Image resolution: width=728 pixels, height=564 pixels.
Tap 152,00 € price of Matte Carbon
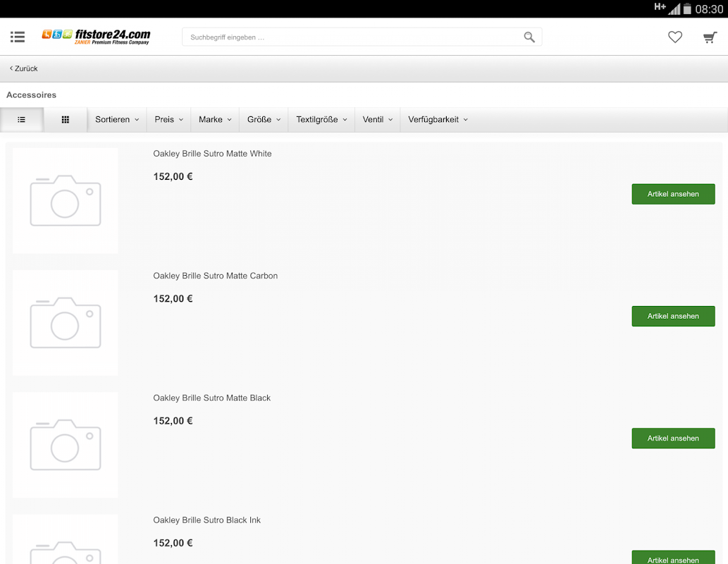tap(173, 299)
